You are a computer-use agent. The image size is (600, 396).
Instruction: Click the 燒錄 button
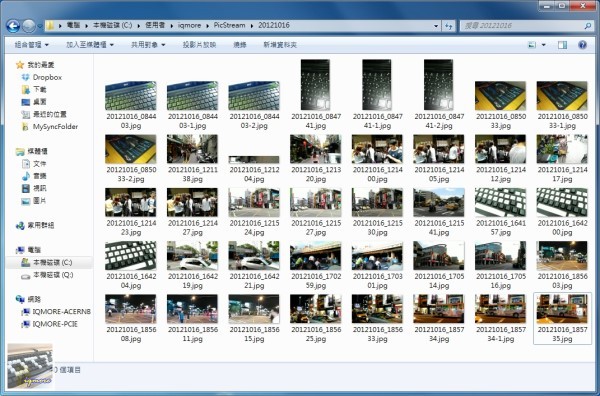point(240,45)
